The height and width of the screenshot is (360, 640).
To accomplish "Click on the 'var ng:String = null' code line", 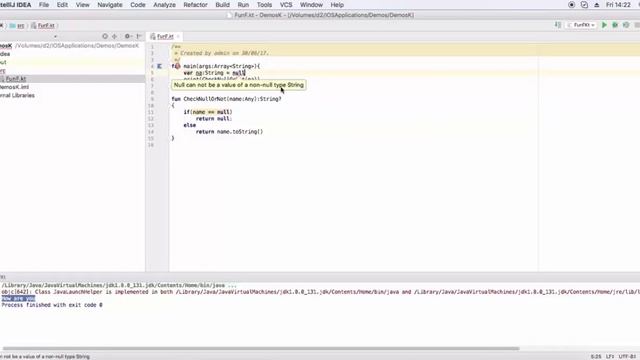I will 214,73.
